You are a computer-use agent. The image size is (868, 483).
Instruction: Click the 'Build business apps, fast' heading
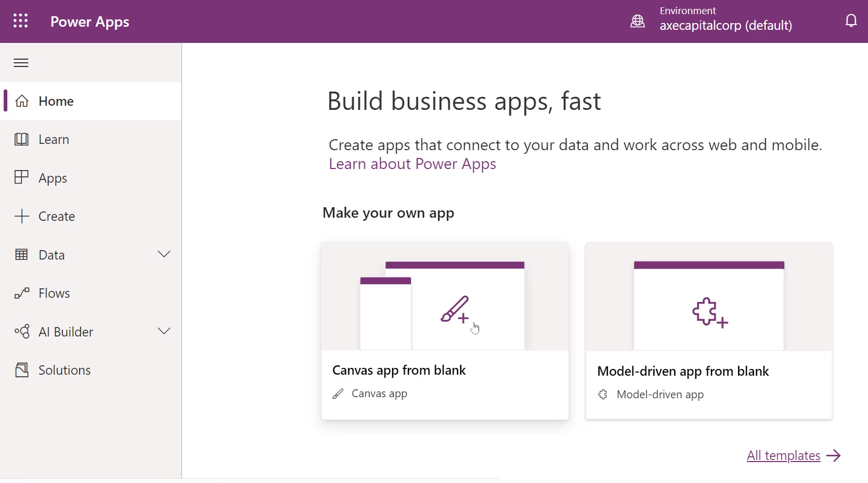tap(464, 102)
